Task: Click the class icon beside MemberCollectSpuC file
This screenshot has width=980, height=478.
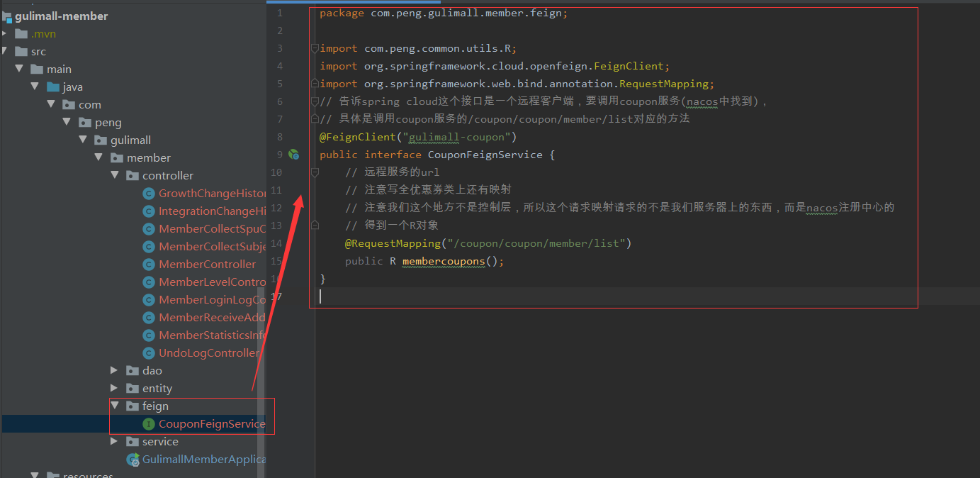Action: 148,229
